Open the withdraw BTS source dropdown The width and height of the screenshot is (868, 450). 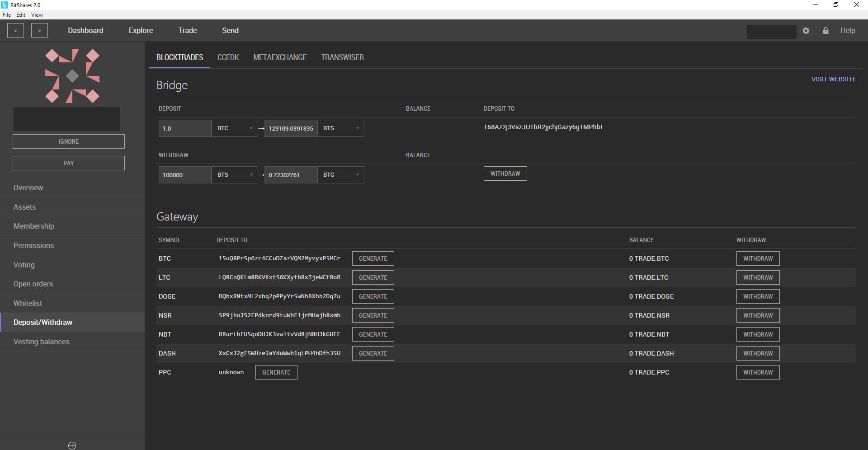coord(235,175)
